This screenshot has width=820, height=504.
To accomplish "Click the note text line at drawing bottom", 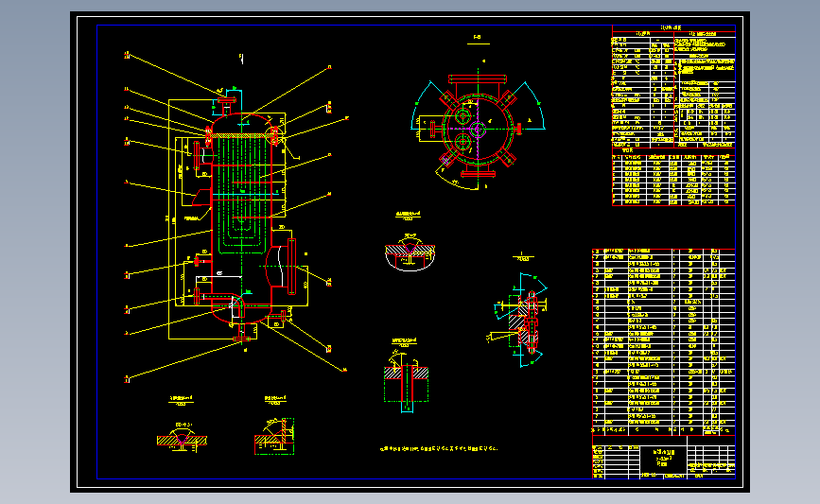I will tap(439, 448).
